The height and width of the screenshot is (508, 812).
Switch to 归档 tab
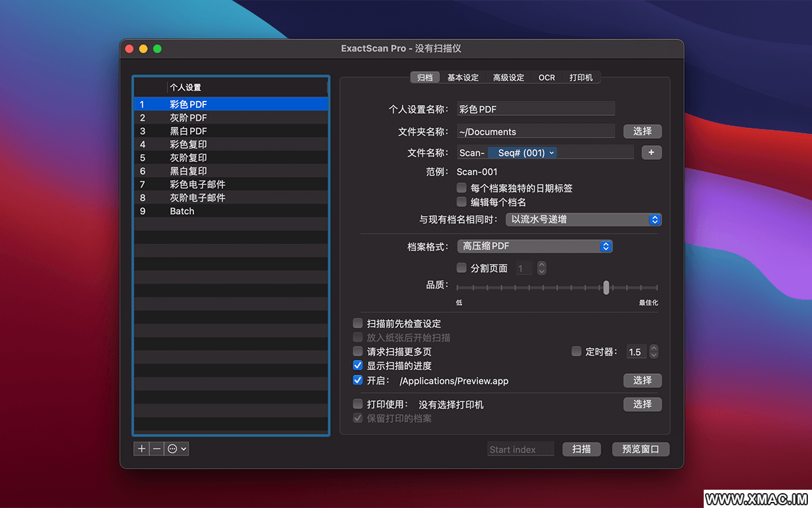425,78
